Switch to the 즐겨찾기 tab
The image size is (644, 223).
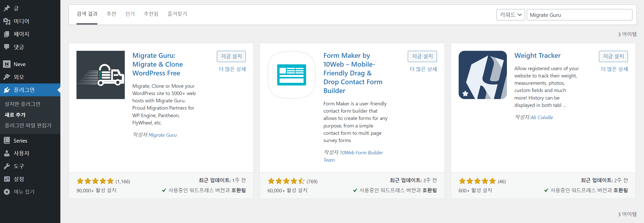(177, 14)
